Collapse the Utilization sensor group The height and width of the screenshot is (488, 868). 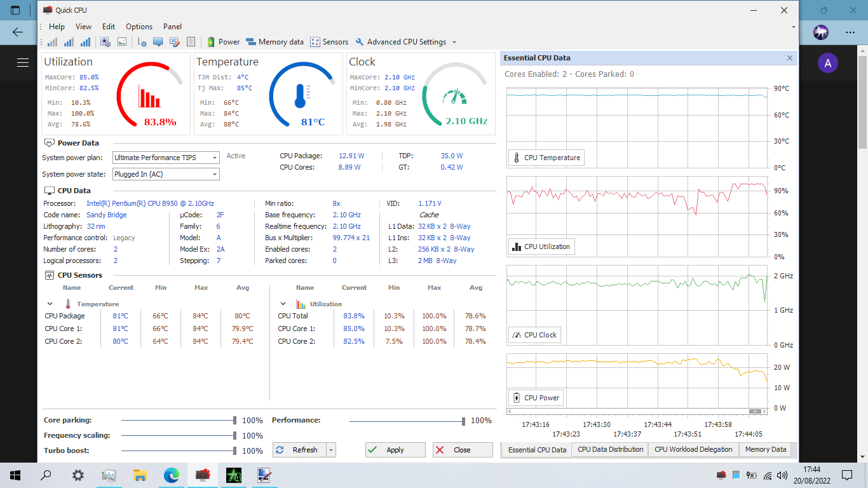click(x=283, y=304)
